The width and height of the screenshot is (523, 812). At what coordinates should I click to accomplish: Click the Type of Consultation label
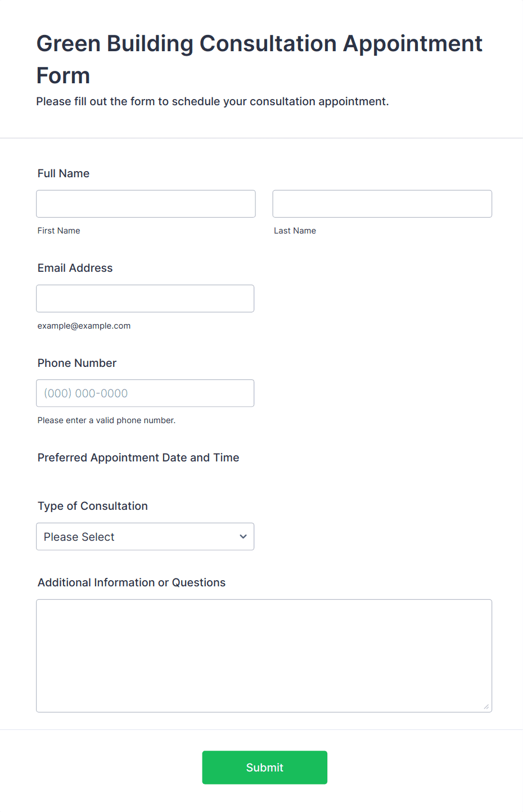point(93,506)
